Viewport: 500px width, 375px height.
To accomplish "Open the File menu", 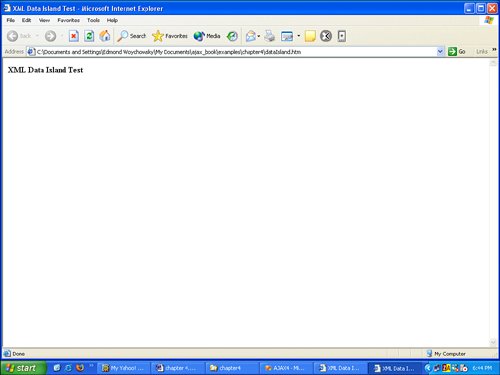I will (11, 20).
